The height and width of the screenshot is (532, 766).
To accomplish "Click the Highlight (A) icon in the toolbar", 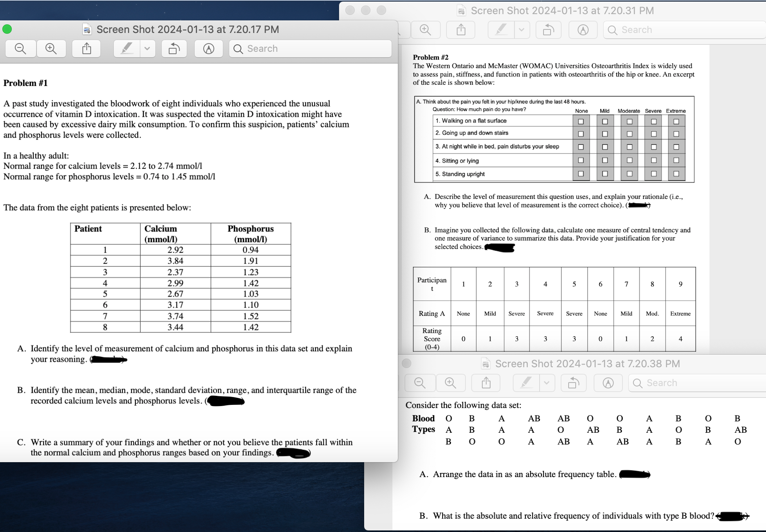I will (x=208, y=48).
